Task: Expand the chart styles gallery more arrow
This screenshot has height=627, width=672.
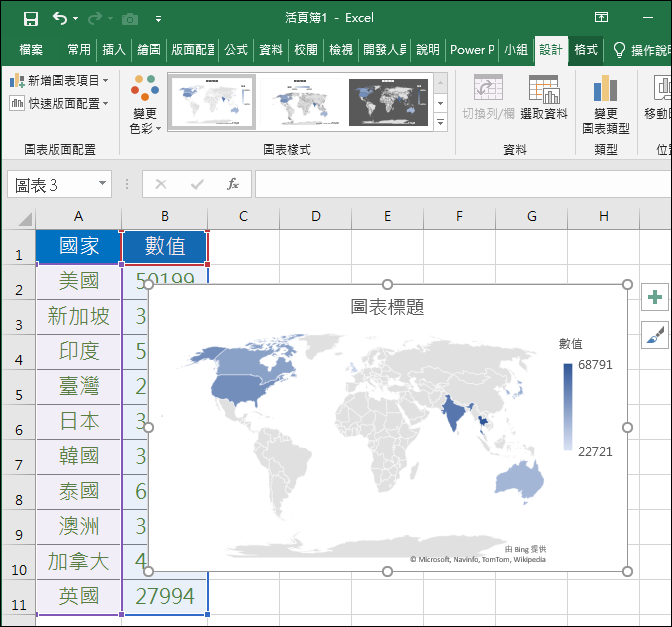Action: (440, 122)
